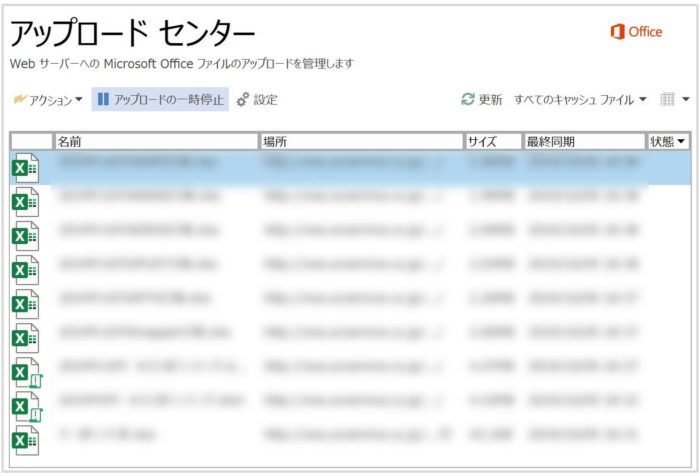Viewport: 700px width, 476px height.
Task: Sort by サイズ column header
Action: click(x=493, y=142)
